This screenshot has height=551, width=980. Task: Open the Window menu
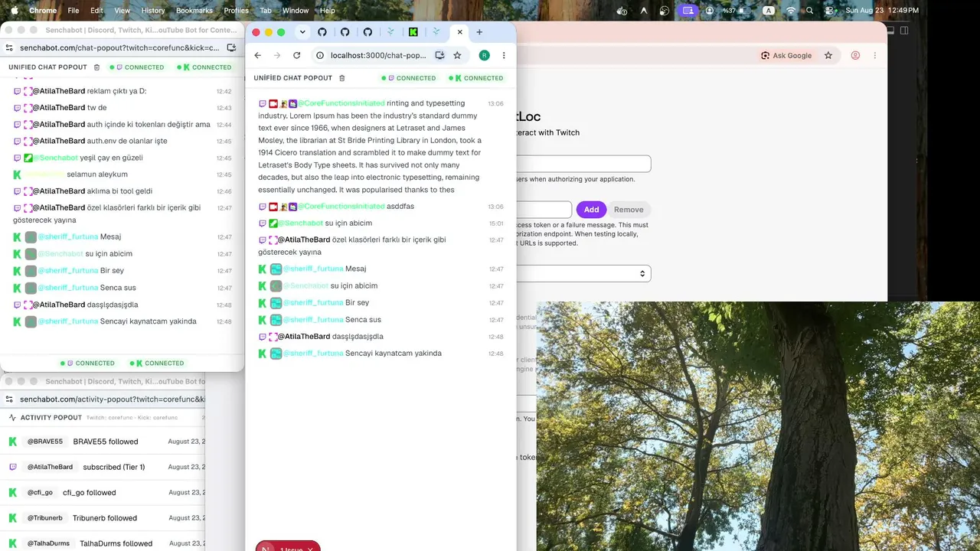point(296,11)
